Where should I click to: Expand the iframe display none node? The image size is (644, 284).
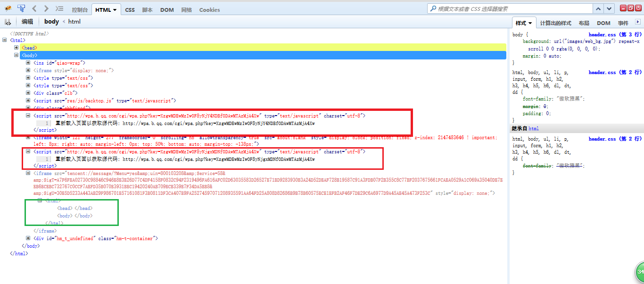tap(28, 70)
